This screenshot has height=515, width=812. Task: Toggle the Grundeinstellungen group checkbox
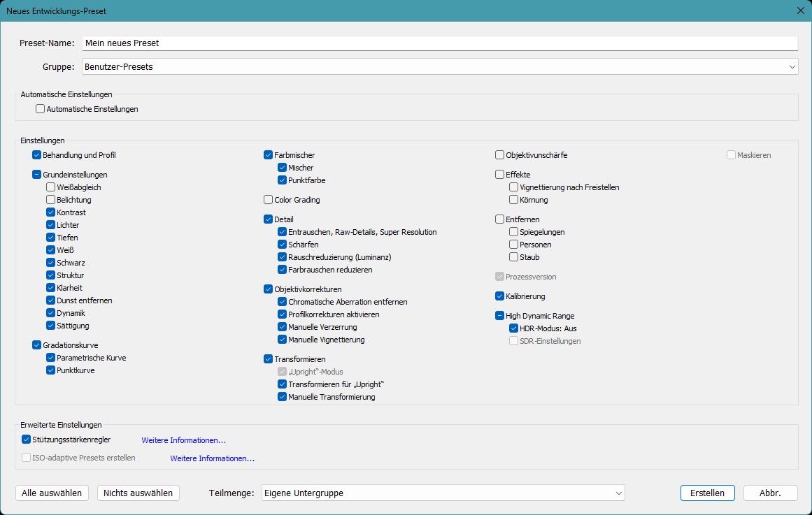tap(37, 175)
